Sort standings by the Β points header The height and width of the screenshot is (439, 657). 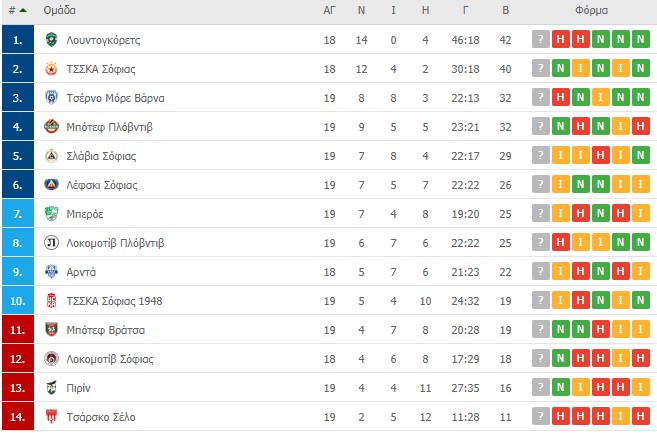point(505,10)
